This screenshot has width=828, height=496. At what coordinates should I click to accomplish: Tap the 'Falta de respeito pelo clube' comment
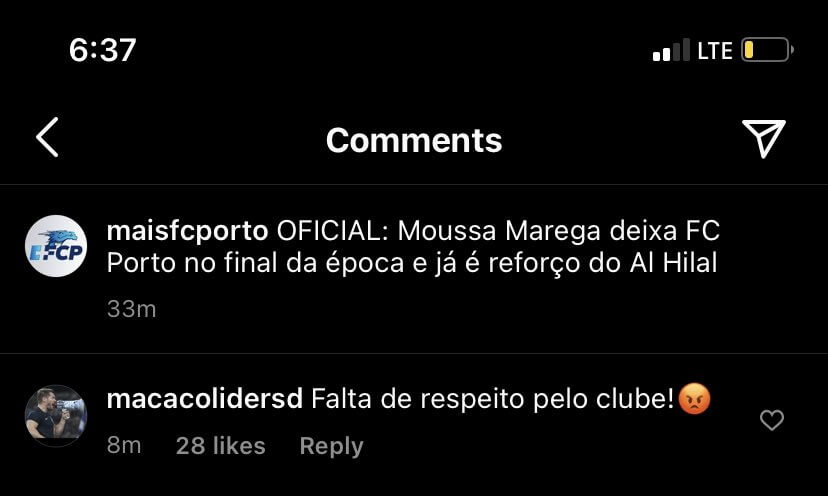(492, 399)
